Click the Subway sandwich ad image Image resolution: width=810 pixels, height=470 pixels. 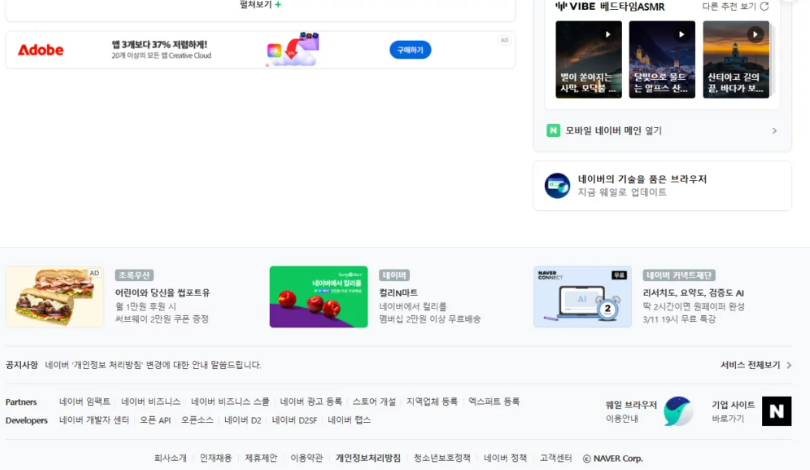tap(55, 296)
